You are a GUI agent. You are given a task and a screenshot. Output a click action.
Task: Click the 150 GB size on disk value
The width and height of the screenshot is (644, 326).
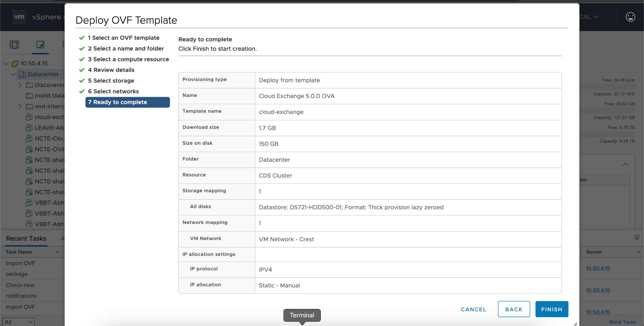click(x=269, y=144)
